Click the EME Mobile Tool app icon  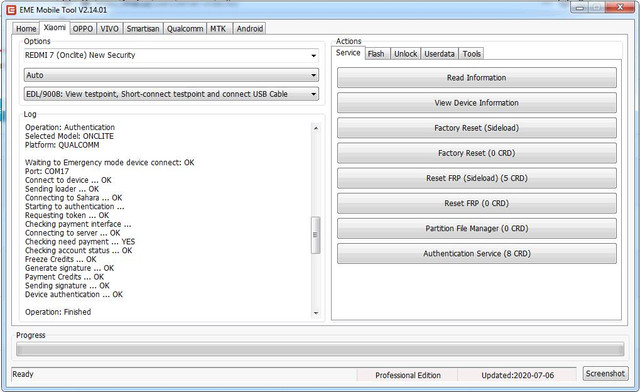(11, 9)
